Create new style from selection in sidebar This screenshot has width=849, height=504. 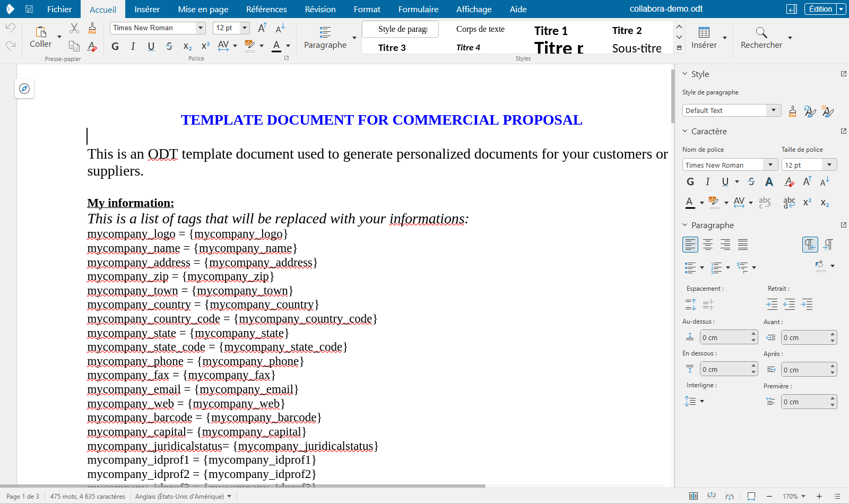pos(827,111)
